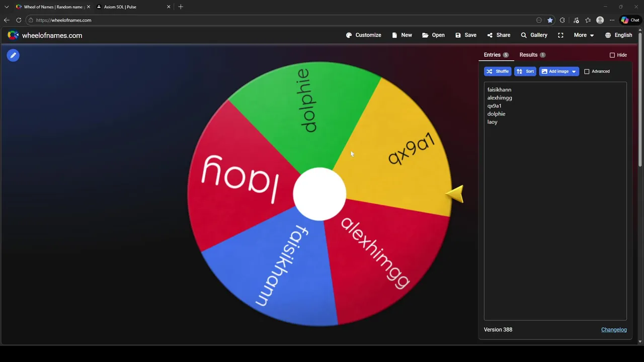Save the current wheel
644x362 pixels.
coord(465,35)
